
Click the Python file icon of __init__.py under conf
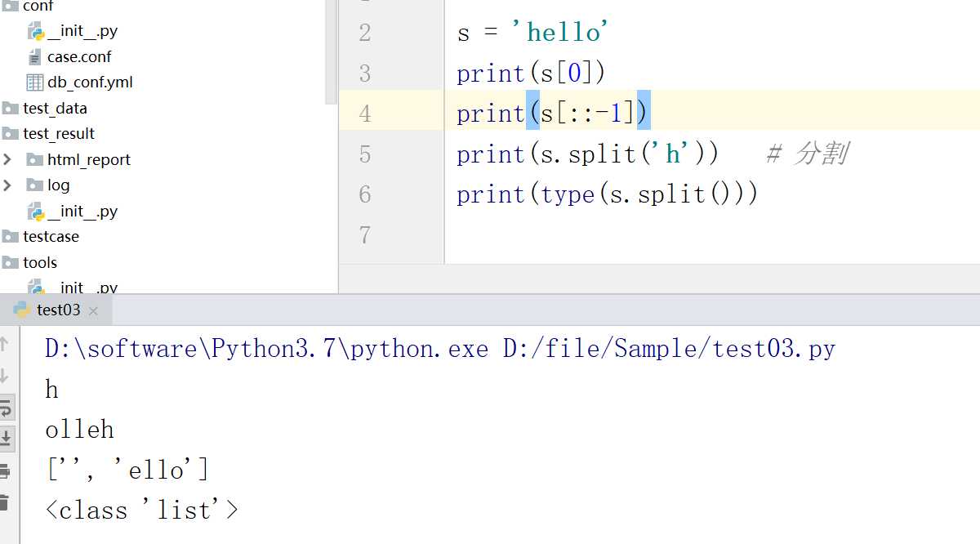(35, 31)
